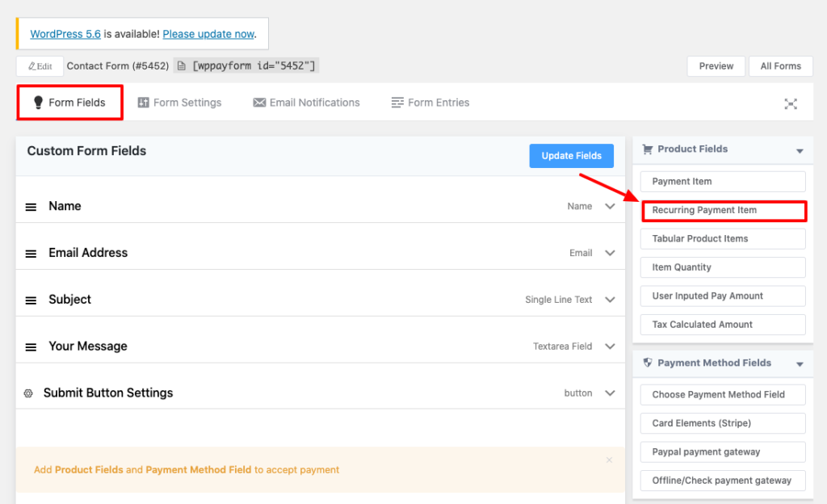Collapse the Product Fields panel
This screenshot has height=504, width=827.
click(x=800, y=151)
